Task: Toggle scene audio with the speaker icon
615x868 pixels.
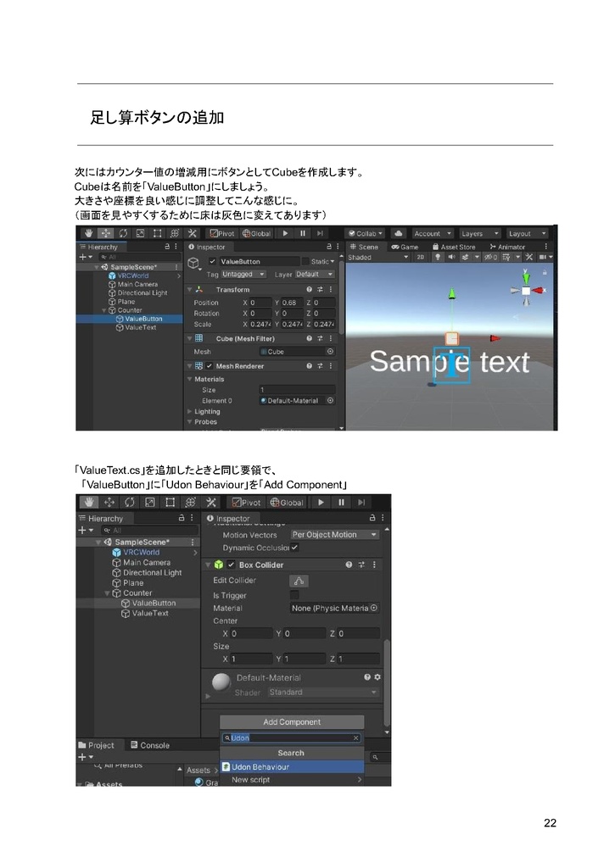Action: pyautogui.click(x=451, y=258)
